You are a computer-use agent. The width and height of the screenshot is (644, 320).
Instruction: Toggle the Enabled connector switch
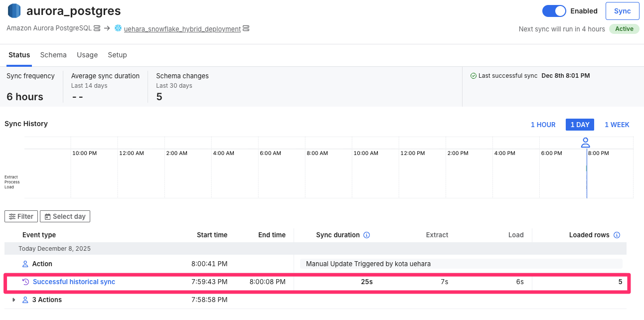coord(554,11)
